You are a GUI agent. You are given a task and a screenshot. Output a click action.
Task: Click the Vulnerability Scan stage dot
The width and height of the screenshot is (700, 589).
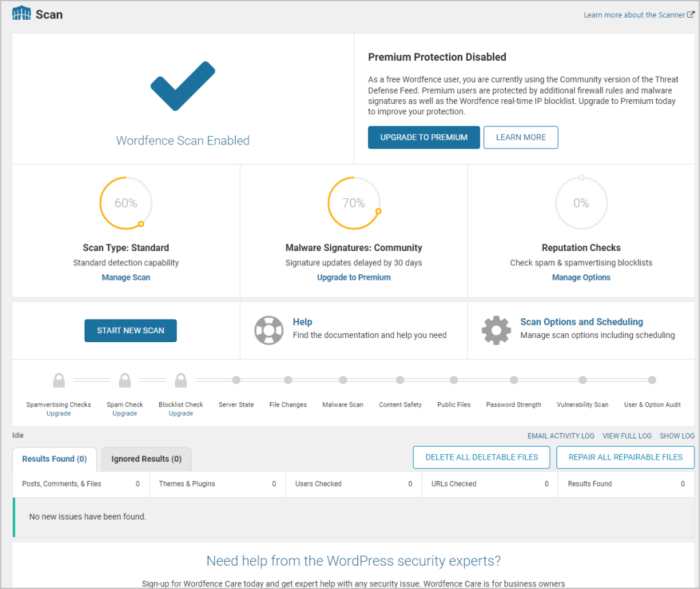coord(582,380)
